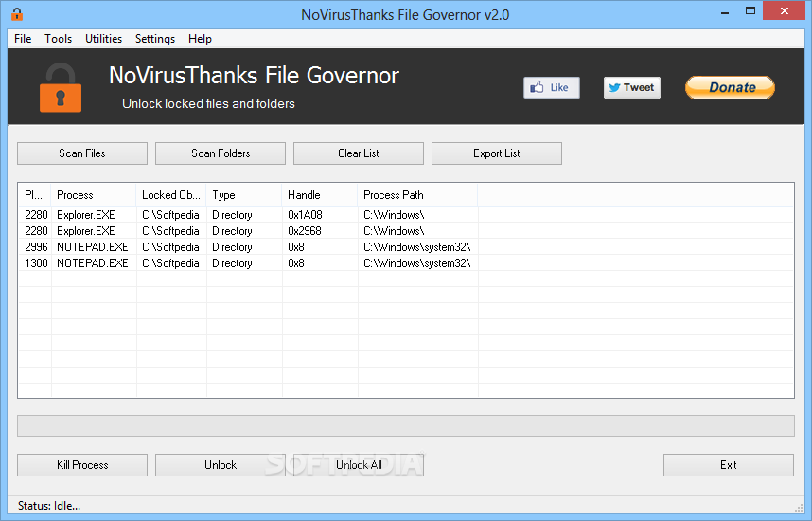
Task: Close the File Governor window
Action: [x=784, y=11]
